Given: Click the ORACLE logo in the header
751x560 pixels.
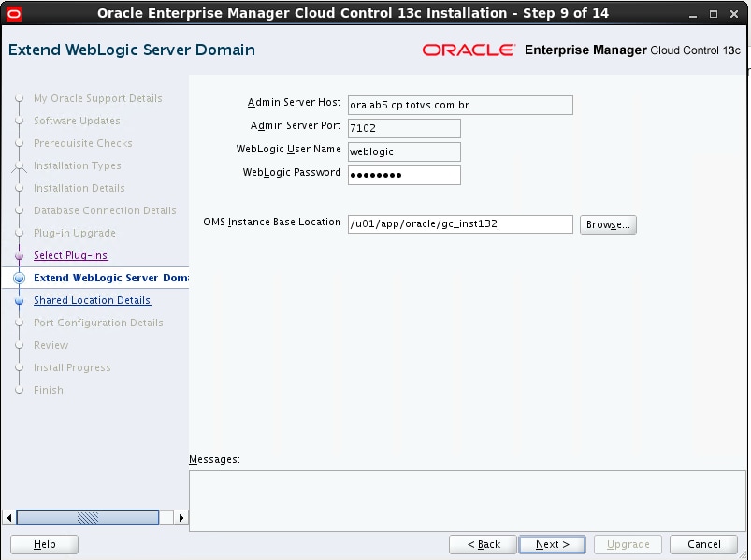Looking at the screenshot, I should point(469,50).
